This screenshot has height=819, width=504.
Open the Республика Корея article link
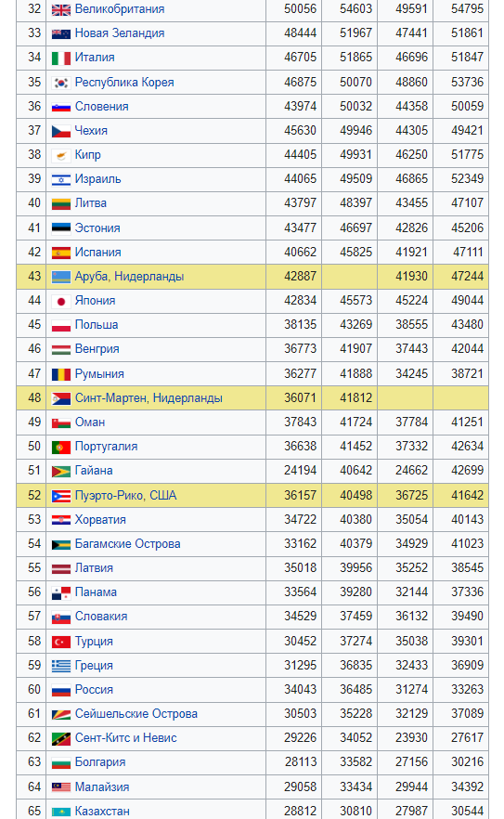[124, 82]
